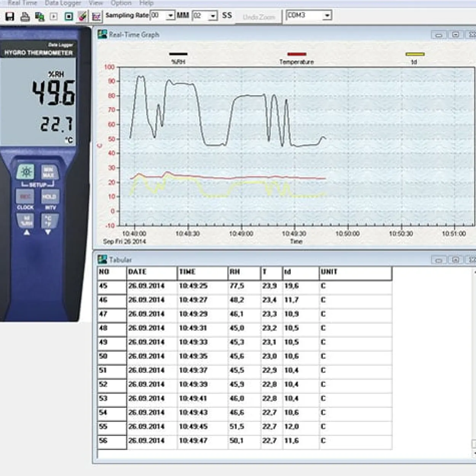The width and height of the screenshot is (476, 476).
Task: Click the Sep Fri 26 2014 date label
Action: click(125, 241)
